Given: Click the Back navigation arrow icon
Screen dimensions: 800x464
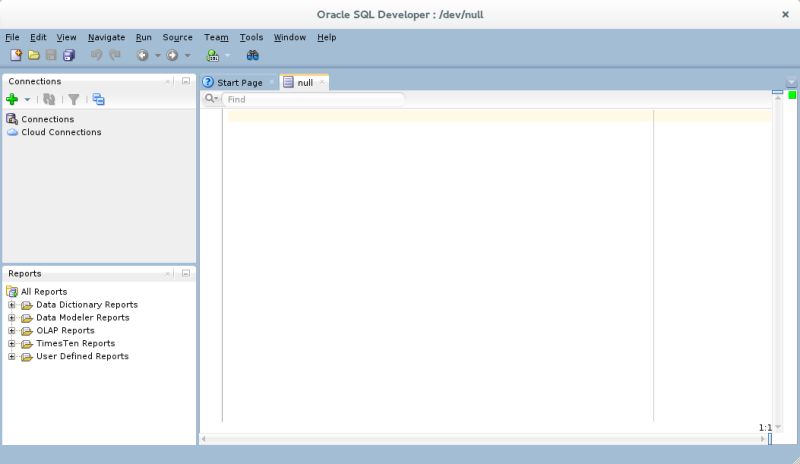Looking at the screenshot, I should click(142, 55).
